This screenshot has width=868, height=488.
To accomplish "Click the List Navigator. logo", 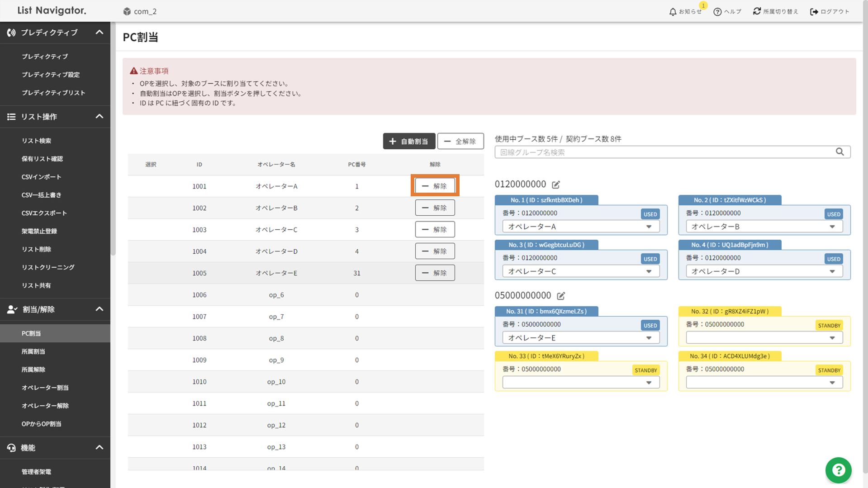I will click(52, 10).
